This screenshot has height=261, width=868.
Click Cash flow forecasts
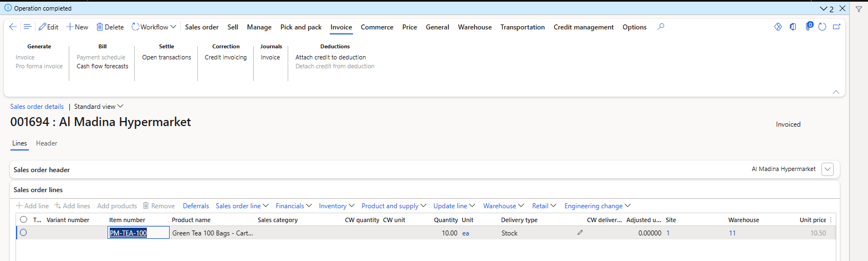pos(103,66)
